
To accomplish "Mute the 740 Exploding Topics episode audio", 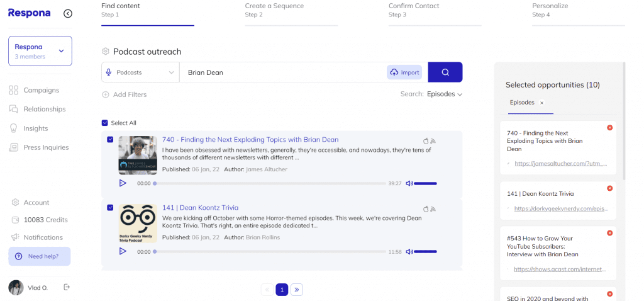I will (409, 183).
